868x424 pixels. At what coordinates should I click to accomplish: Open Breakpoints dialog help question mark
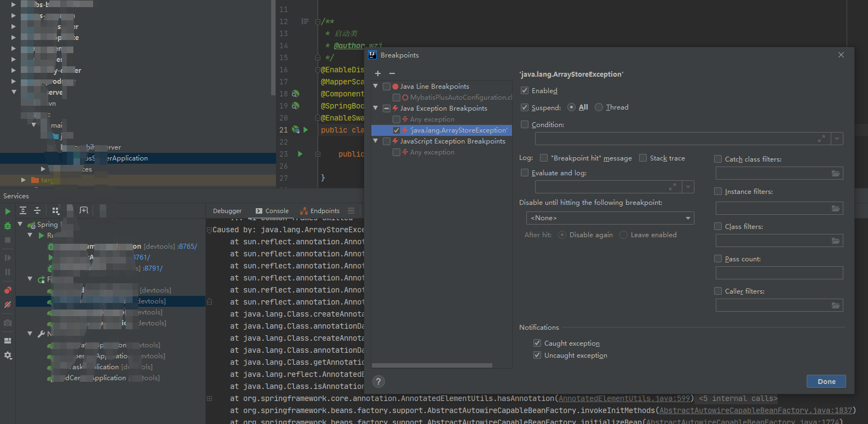pos(378,382)
